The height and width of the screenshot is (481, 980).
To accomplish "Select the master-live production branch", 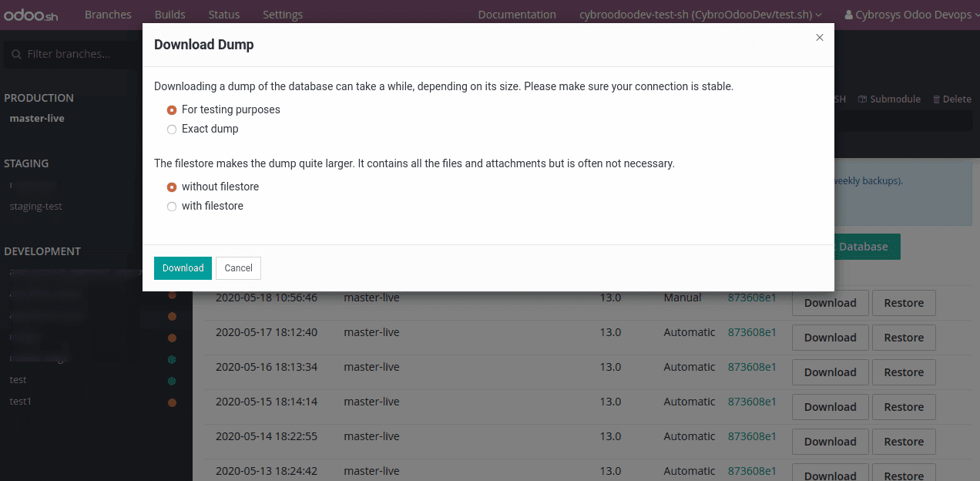I will click(37, 119).
